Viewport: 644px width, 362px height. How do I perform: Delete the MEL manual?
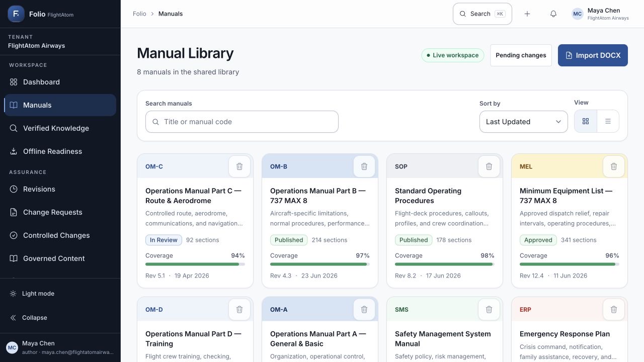click(x=614, y=166)
